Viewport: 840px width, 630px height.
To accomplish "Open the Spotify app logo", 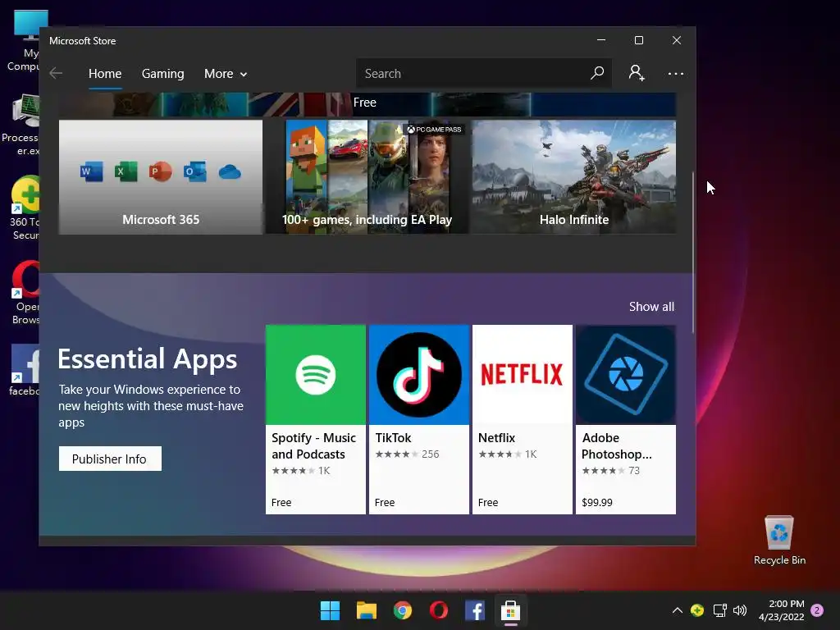I will tap(316, 374).
